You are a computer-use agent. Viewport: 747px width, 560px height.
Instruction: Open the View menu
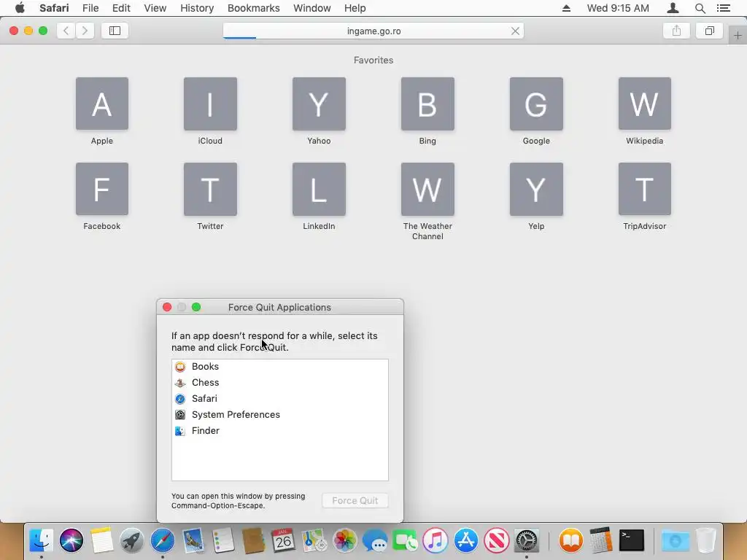coord(155,8)
